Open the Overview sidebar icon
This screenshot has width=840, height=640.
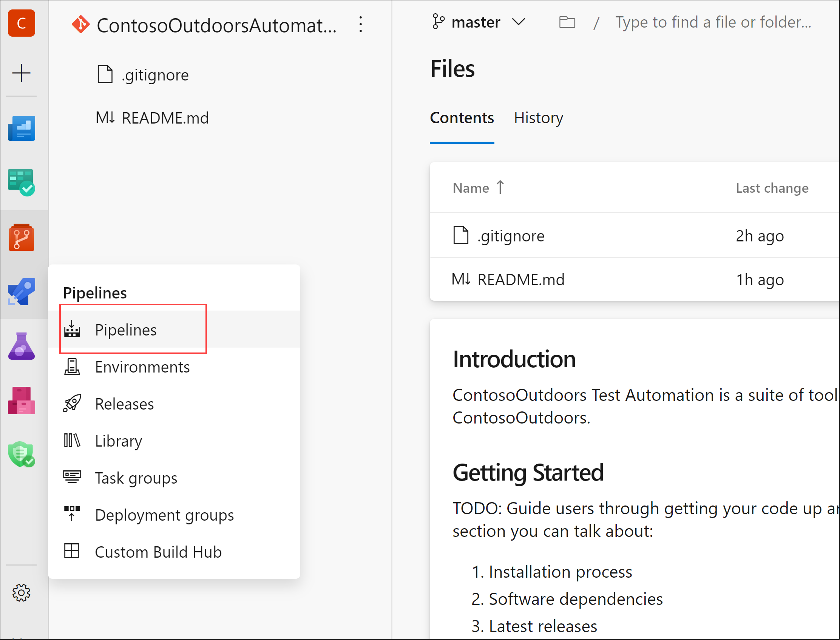pyautogui.click(x=21, y=128)
